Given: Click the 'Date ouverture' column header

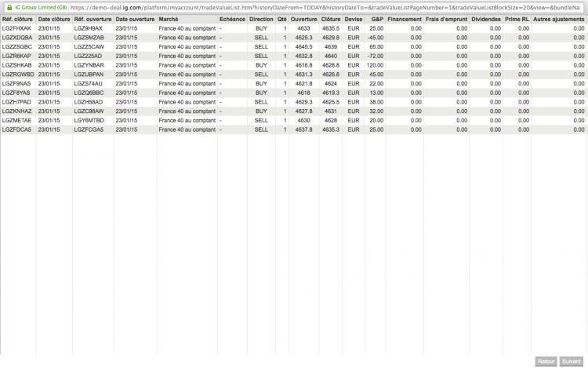Looking at the screenshot, I should pos(135,19).
